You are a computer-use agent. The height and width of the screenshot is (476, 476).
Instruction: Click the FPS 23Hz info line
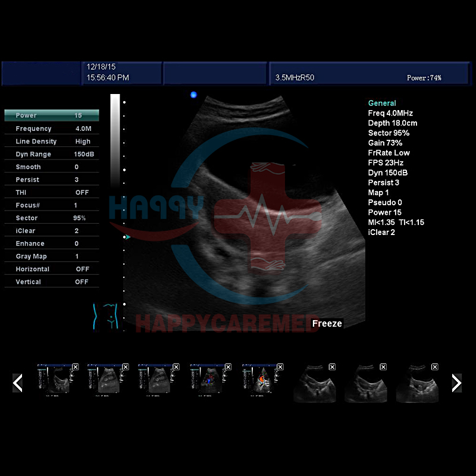point(386,162)
